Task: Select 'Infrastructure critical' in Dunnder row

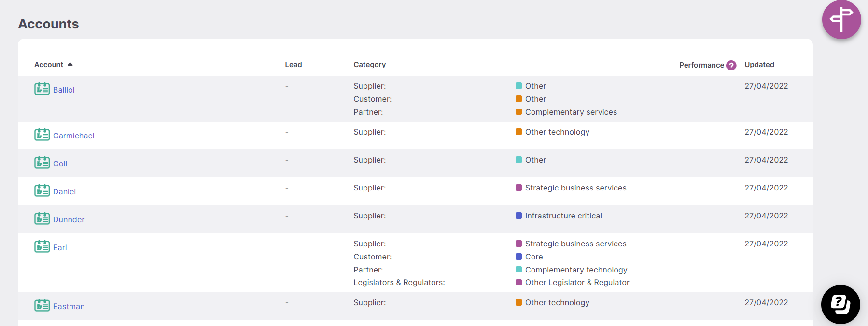Action: (x=563, y=216)
